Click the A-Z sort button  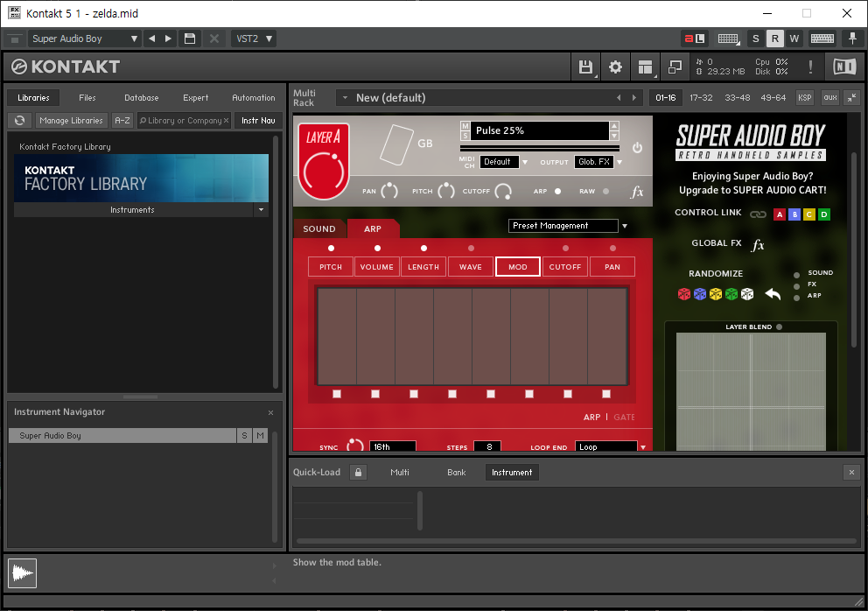pos(122,120)
